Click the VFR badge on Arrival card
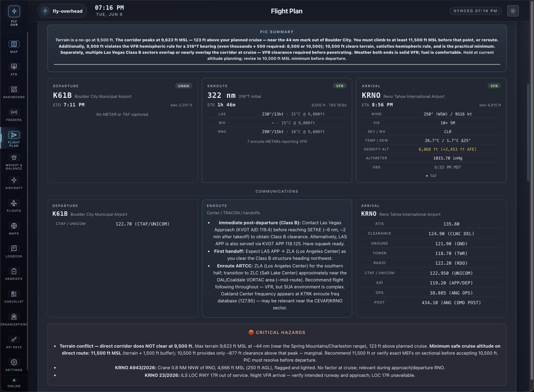534x392 pixels. click(494, 86)
